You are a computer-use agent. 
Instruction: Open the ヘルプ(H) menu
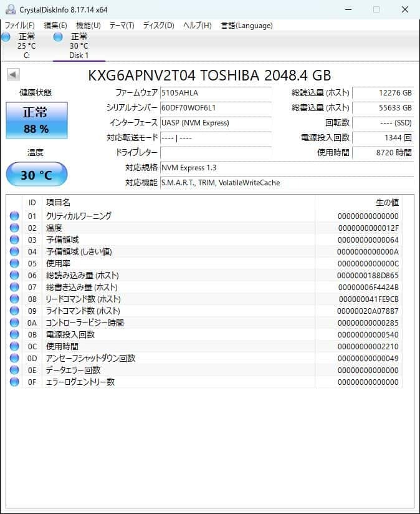point(198,25)
